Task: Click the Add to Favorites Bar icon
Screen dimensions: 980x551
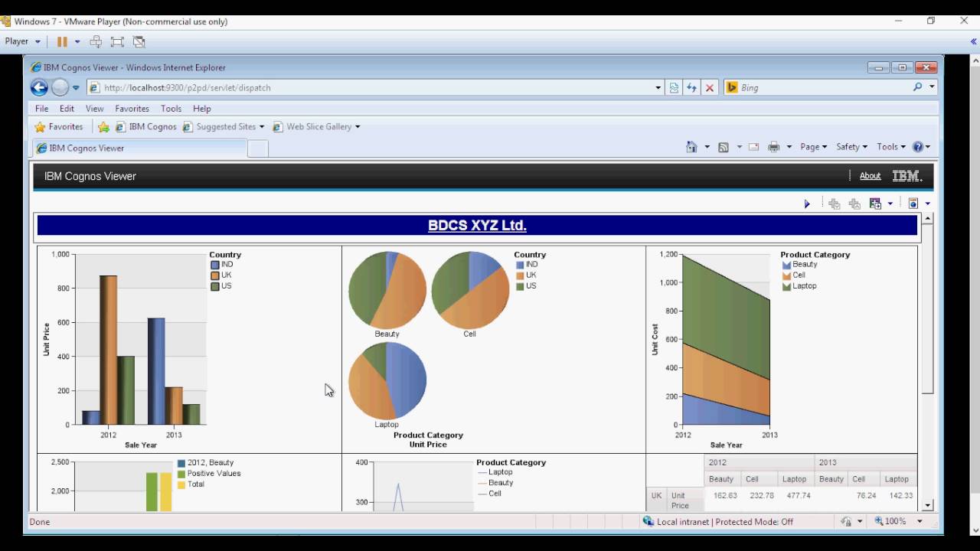Action: (103, 126)
